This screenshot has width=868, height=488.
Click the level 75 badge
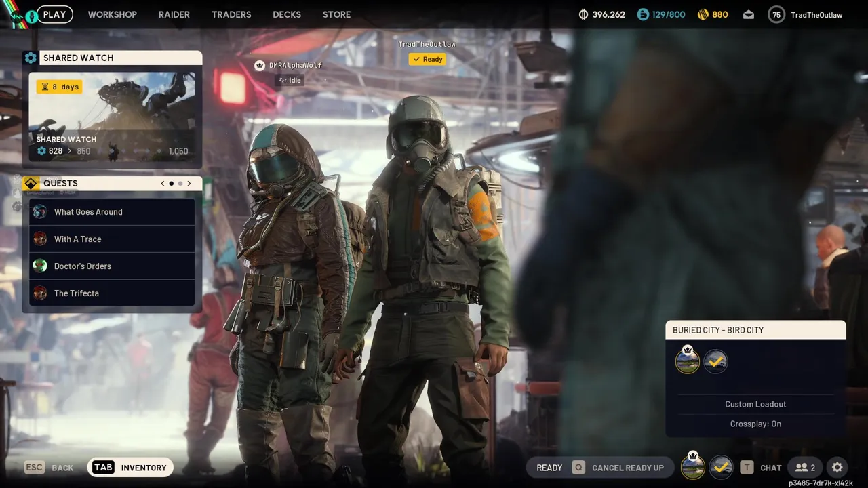coord(776,14)
